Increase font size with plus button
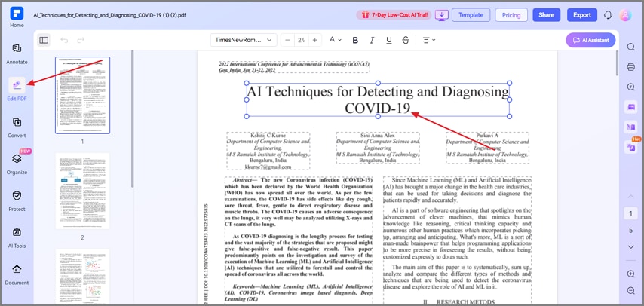 [315, 40]
